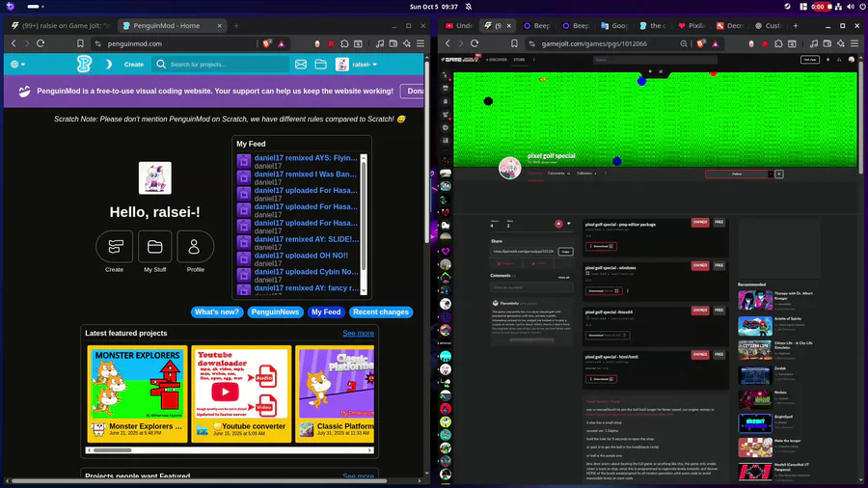Open PenguinMod My Stuff folder icon in header

pyautogui.click(x=320, y=65)
